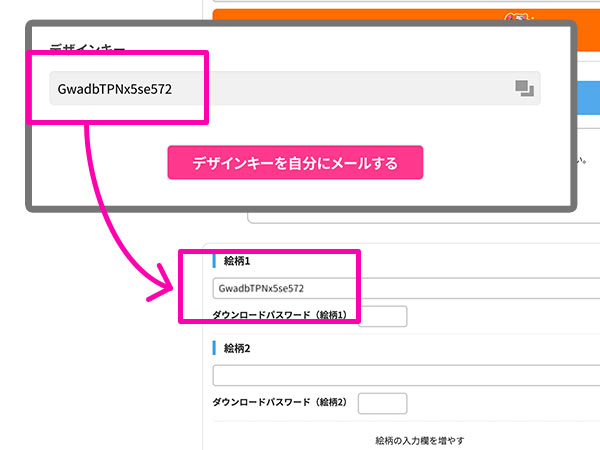Click the 絵柄の入力欄を増やす link

point(420,440)
